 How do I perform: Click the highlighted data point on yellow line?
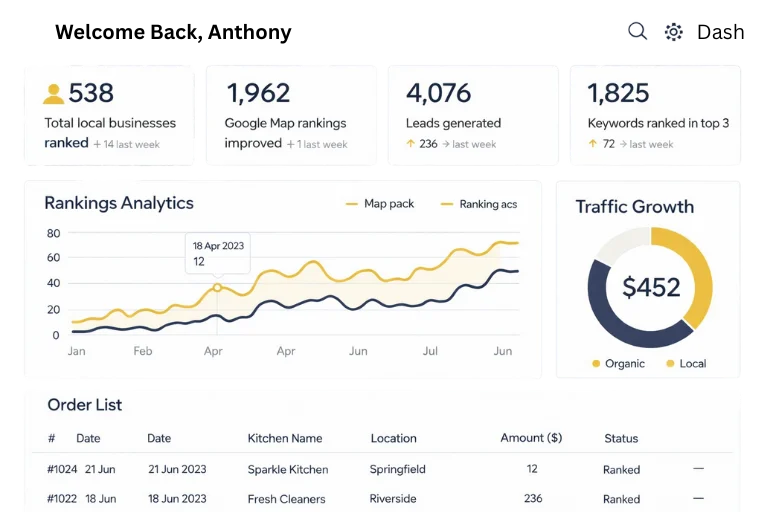click(217, 288)
